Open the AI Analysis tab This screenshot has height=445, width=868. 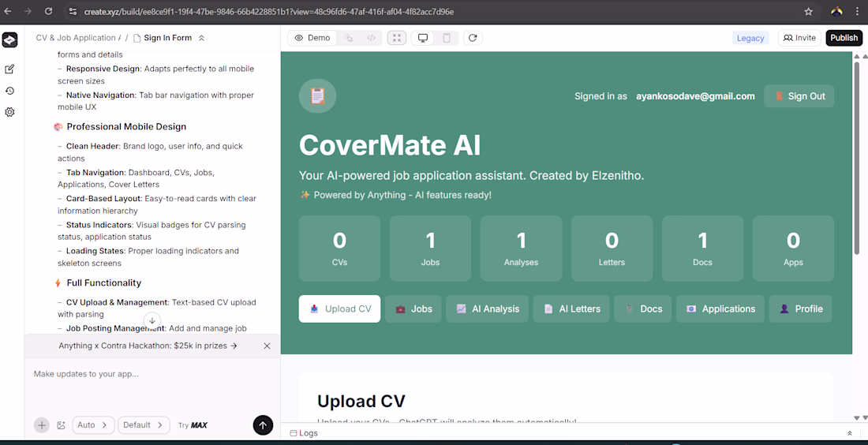tap(487, 309)
